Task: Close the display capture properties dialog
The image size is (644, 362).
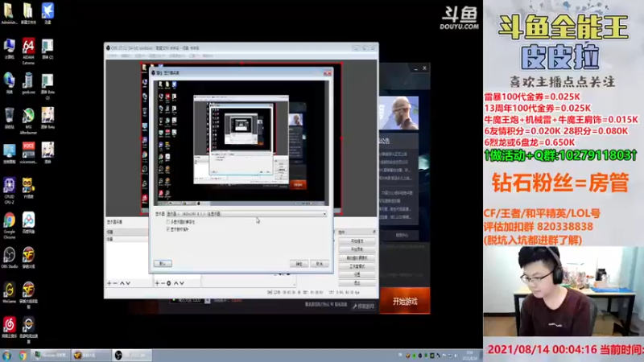Action: pos(328,73)
